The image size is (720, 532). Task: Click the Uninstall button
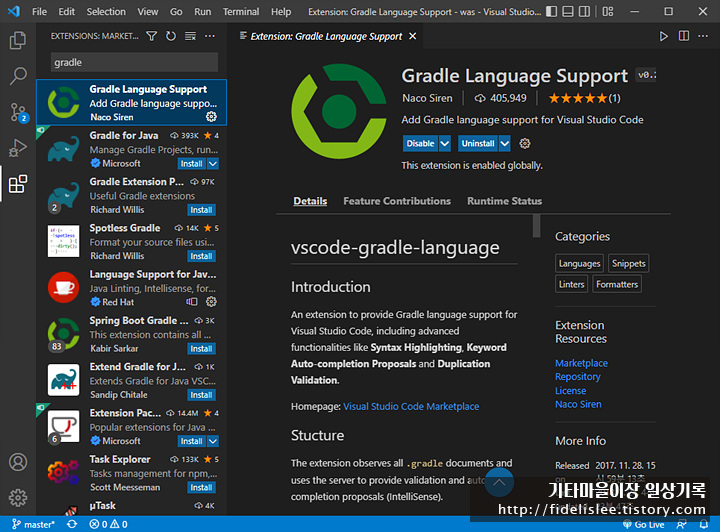pyautogui.click(x=478, y=144)
